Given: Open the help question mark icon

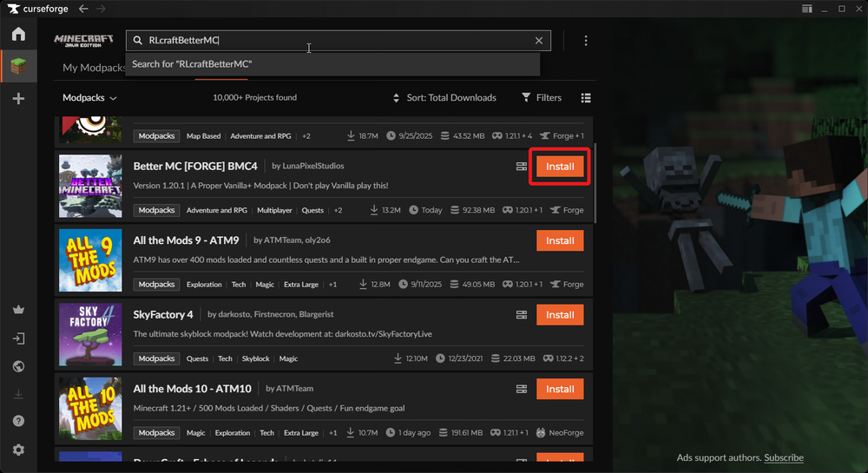Looking at the screenshot, I should 18,421.
